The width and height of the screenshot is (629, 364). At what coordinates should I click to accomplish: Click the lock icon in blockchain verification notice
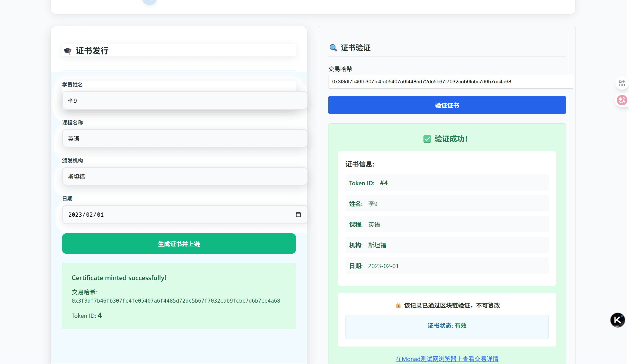(398, 305)
